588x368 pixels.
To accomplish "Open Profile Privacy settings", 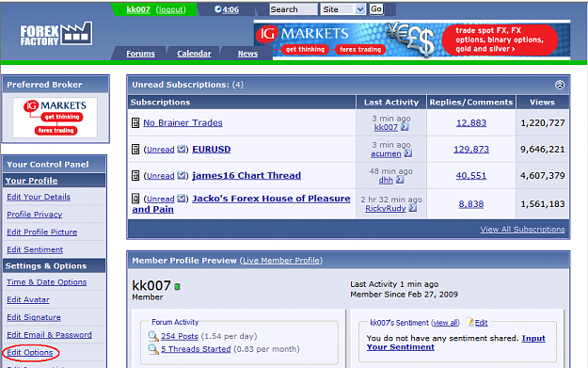I will point(35,215).
